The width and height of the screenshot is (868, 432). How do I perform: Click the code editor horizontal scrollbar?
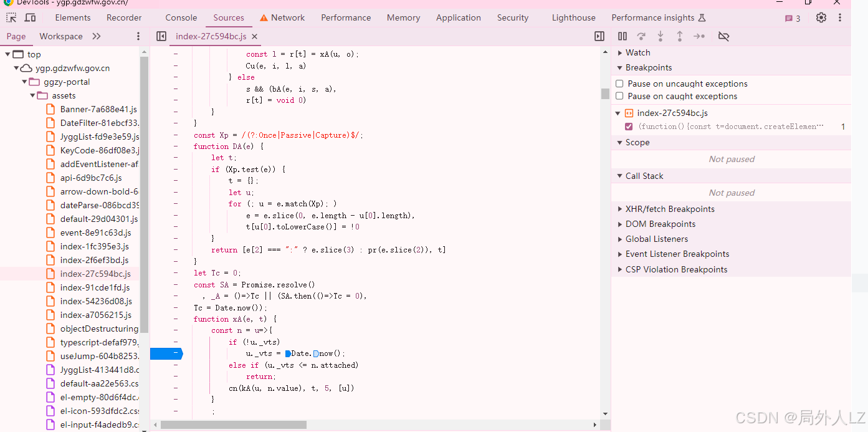(x=234, y=425)
